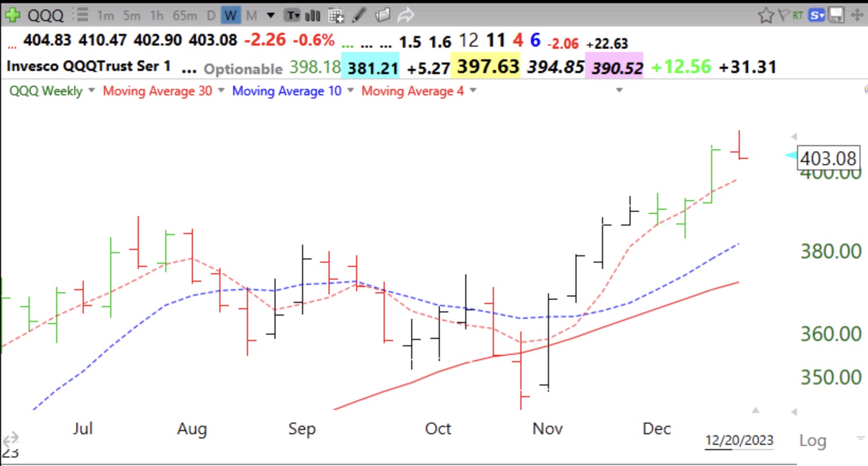Click the green dots after -0.6%

click(x=348, y=46)
